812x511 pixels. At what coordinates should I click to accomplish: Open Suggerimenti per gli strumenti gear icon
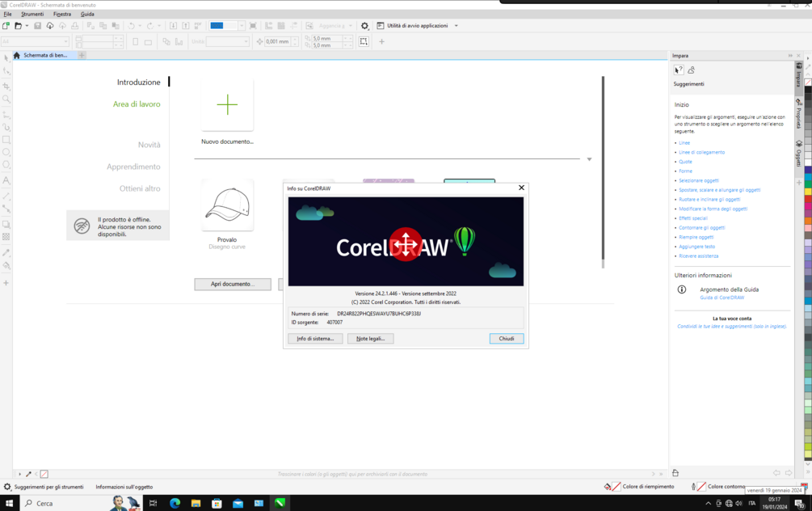pos(7,487)
